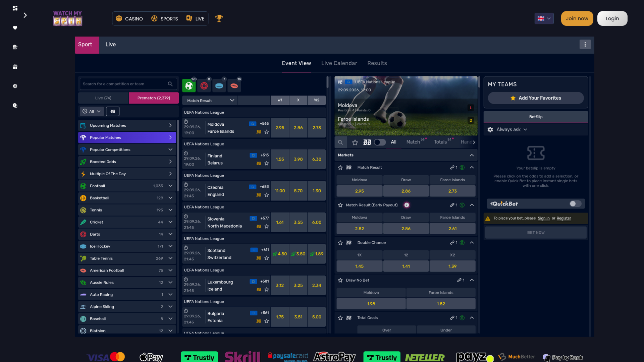Open the Match Result market dropdown
644x362 pixels.
[210, 100]
